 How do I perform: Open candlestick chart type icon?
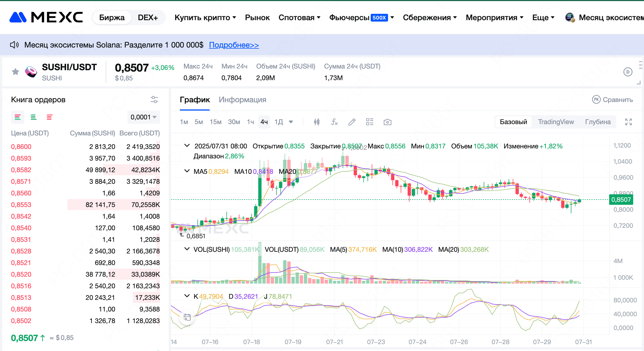[317, 122]
